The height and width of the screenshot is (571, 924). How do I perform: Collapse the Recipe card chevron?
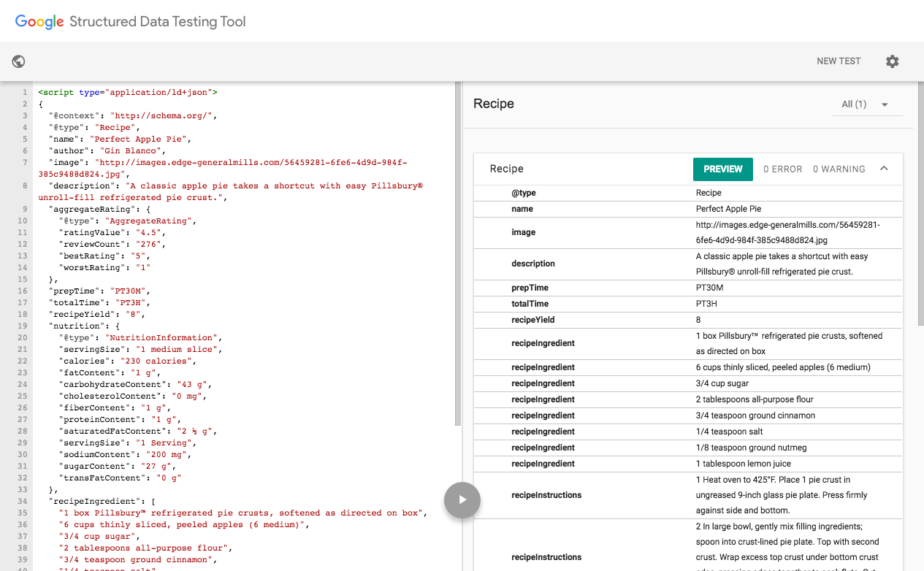(884, 169)
